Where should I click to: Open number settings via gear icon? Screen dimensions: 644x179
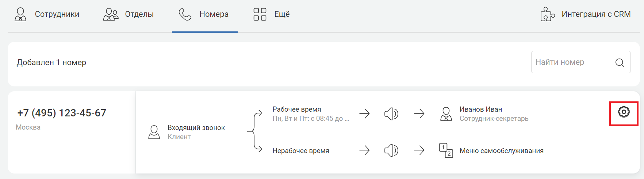[x=624, y=112]
